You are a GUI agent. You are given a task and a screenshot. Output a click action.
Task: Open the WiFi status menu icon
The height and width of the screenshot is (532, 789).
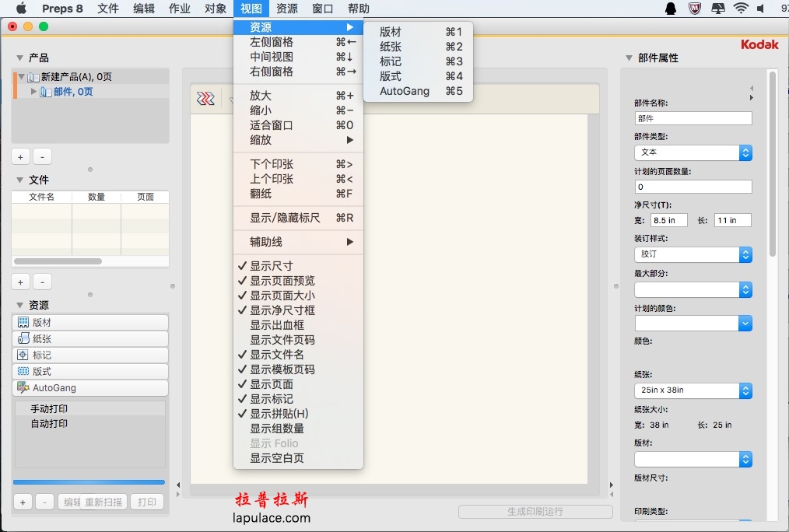(x=740, y=9)
